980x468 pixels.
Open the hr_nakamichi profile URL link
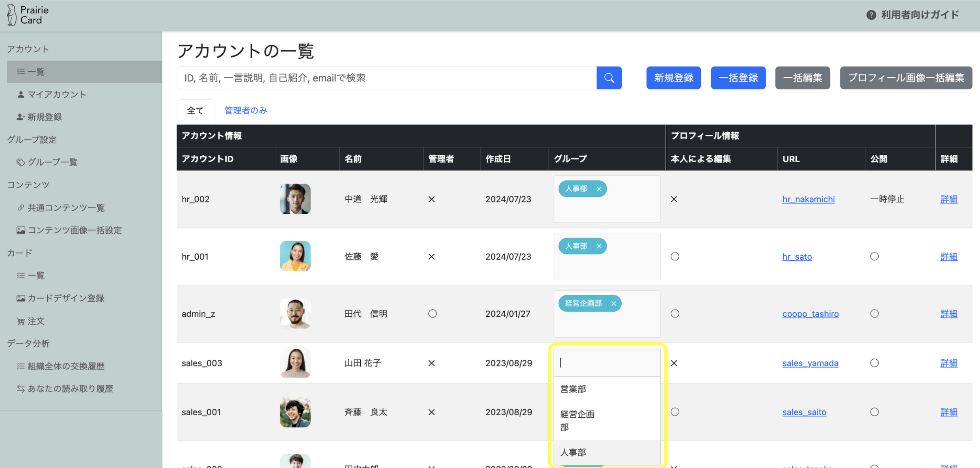[x=808, y=199]
